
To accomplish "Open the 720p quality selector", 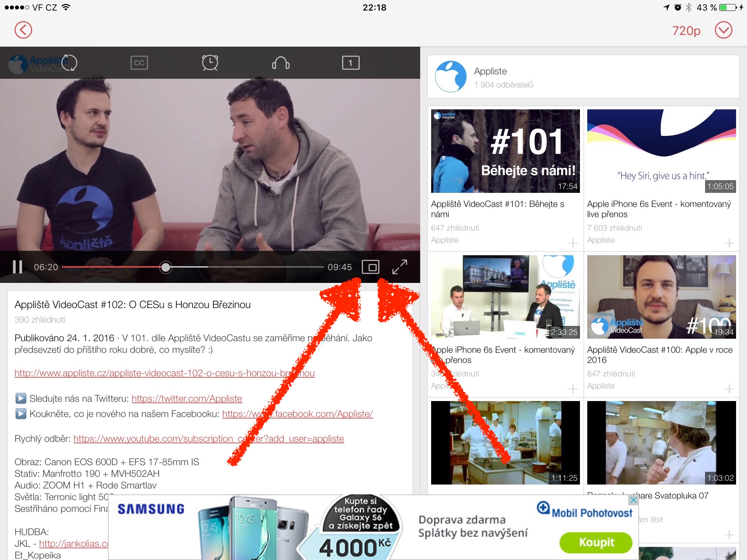I will pyautogui.click(x=686, y=31).
